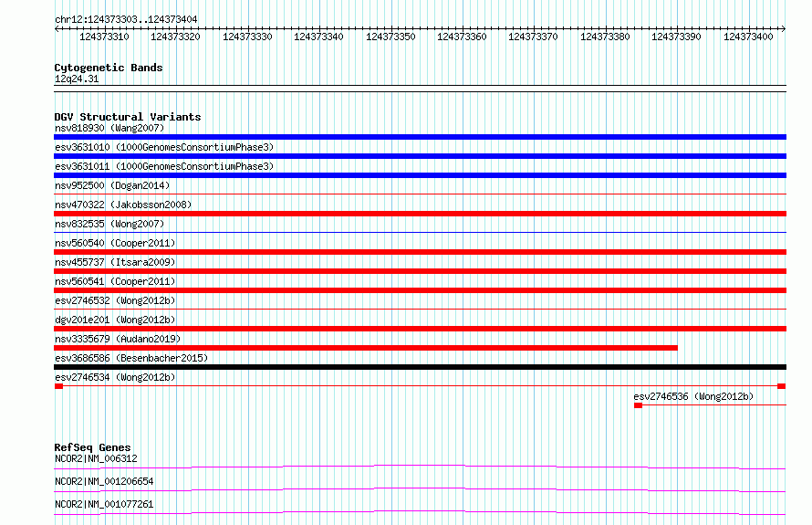
Task: Click the Cytogenetic Bands track title
Action: click(x=109, y=68)
